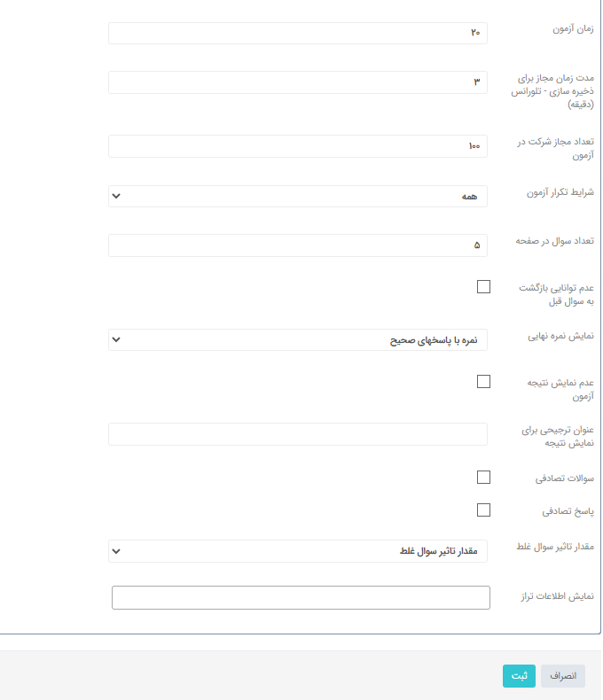The image size is (603, 700).
Task: Expand the نمایش نمره نهایی dropdown
Action: (x=297, y=339)
